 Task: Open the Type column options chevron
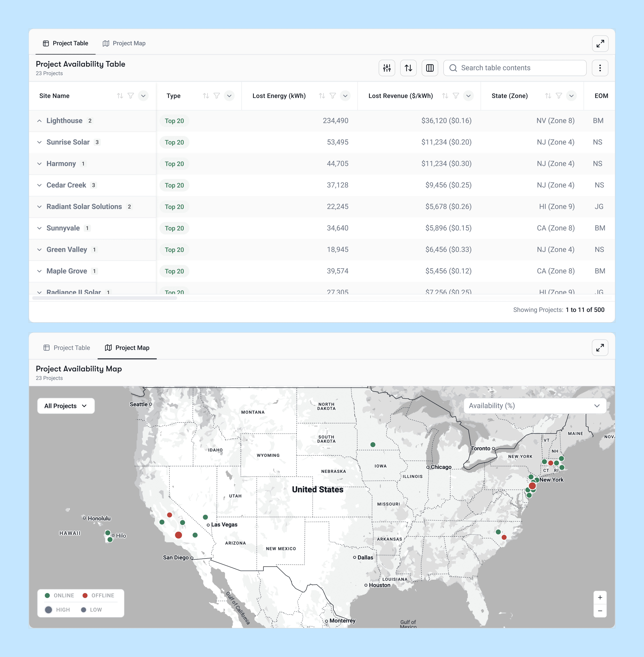pyautogui.click(x=229, y=96)
